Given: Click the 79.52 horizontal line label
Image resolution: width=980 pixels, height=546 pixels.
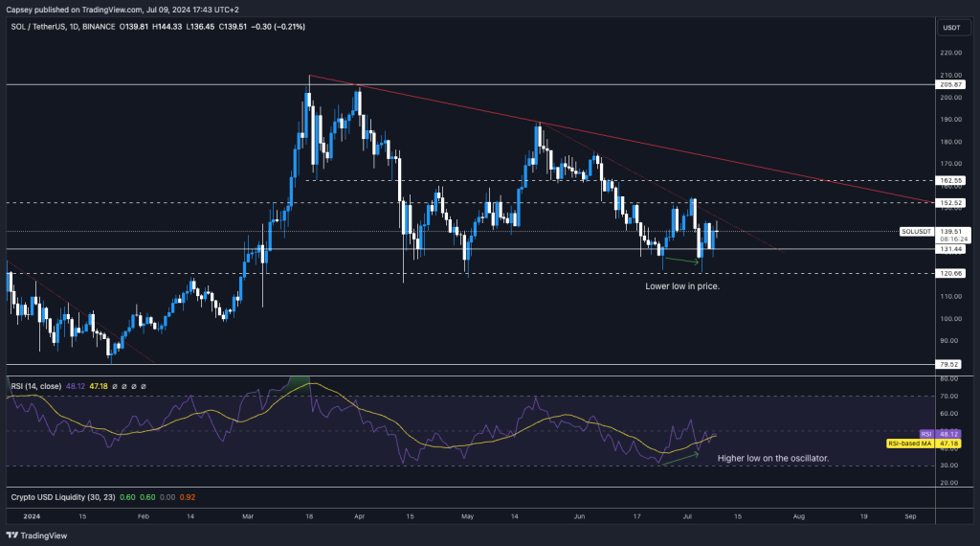Looking at the screenshot, I should [x=951, y=364].
